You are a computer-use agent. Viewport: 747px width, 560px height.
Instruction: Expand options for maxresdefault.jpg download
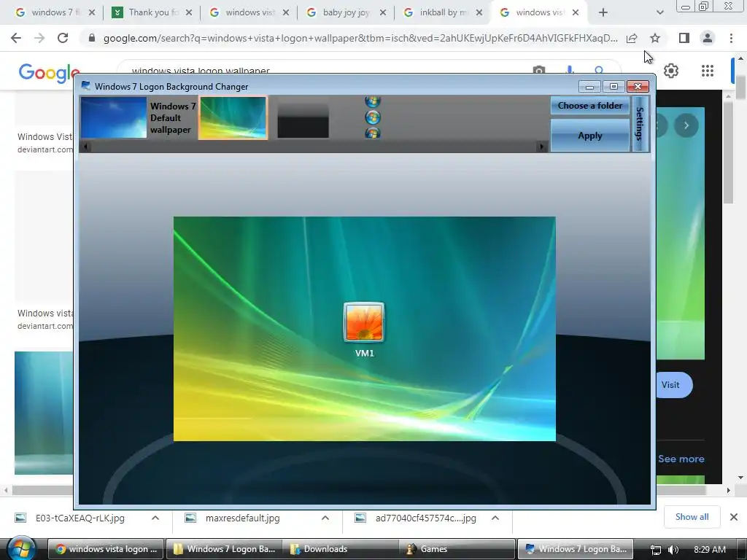click(x=325, y=518)
